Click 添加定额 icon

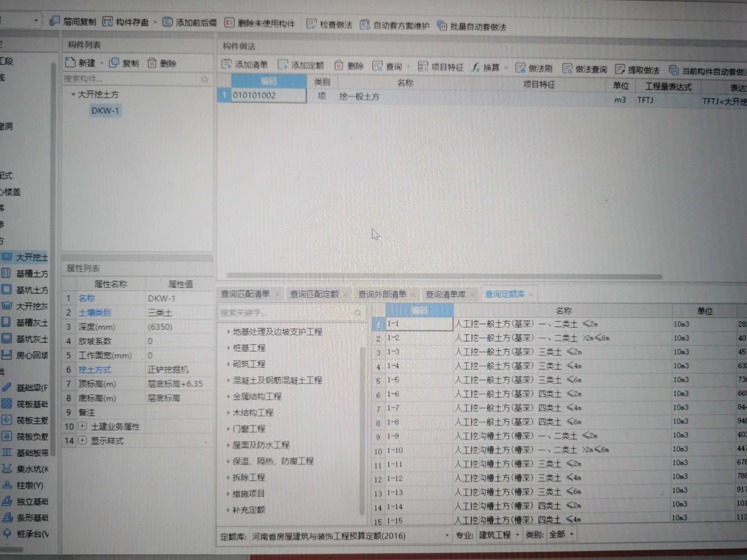pyautogui.click(x=283, y=65)
